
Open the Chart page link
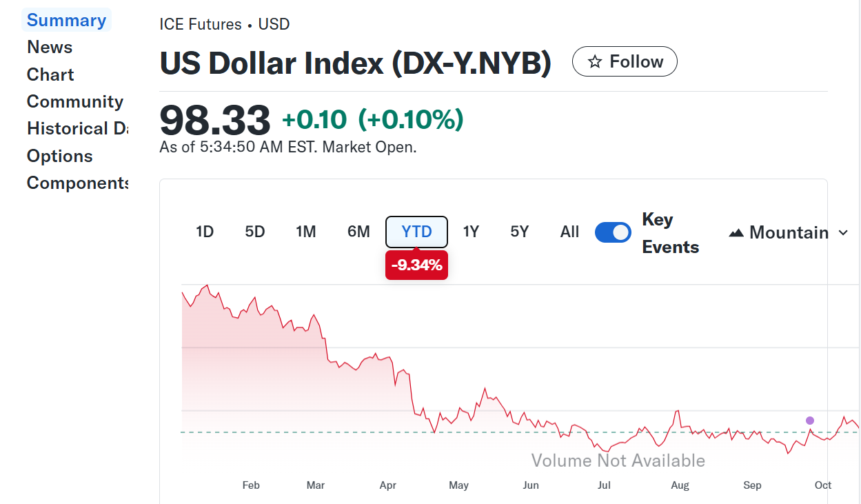click(x=50, y=74)
